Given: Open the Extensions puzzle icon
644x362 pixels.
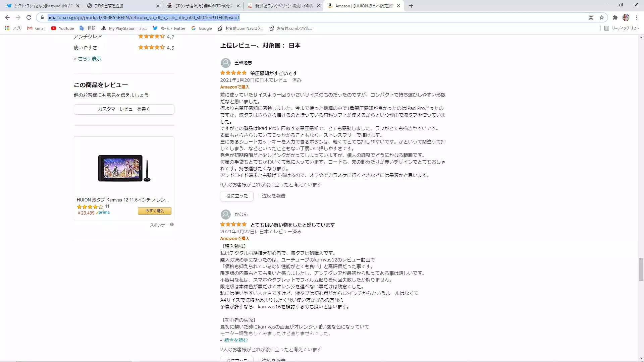Looking at the screenshot, I should [x=615, y=17].
